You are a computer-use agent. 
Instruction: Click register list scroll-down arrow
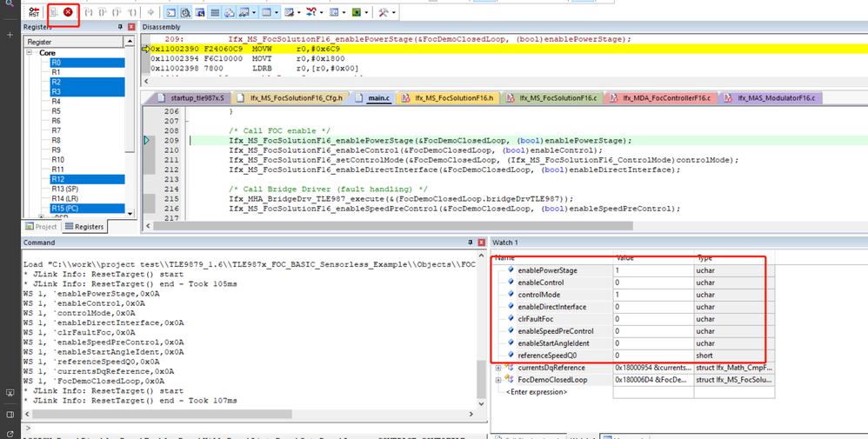pos(130,213)
